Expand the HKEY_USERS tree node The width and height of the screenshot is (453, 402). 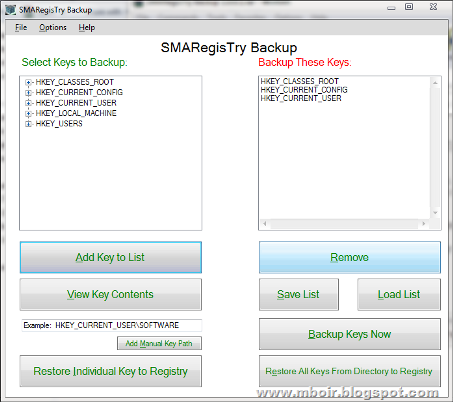pos(29,124)
